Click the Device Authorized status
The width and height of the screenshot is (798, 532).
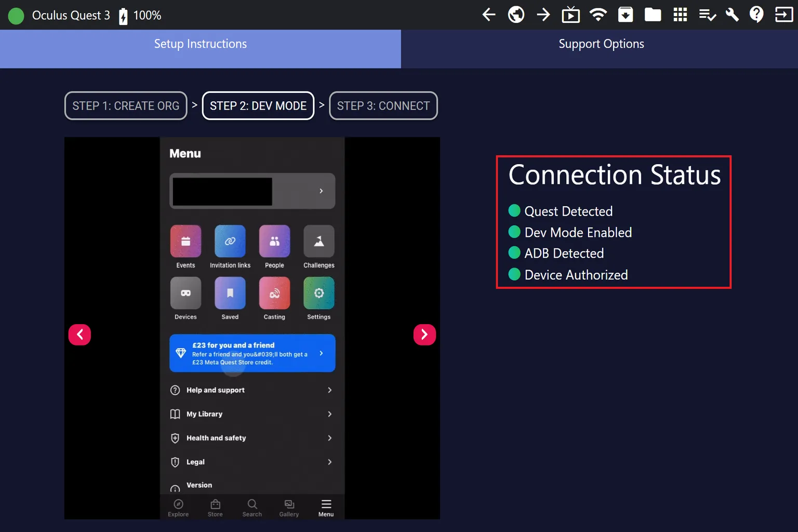568,274
